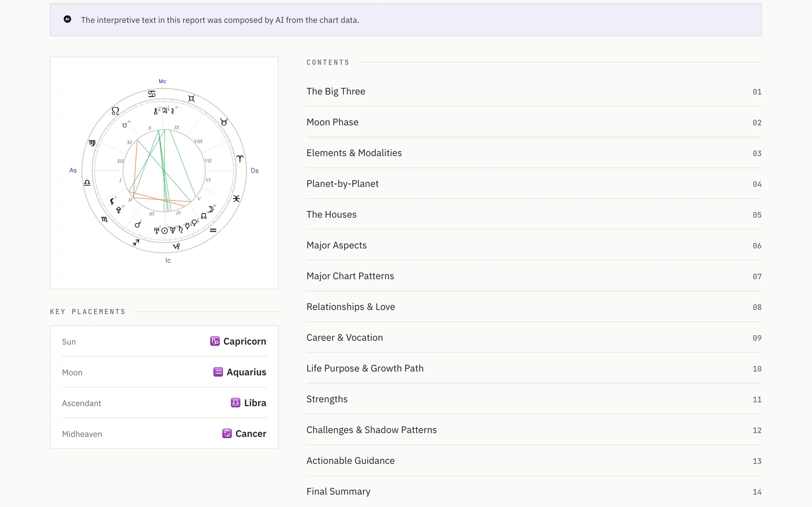812x507 pixels.
Task: Jump to Planet-by-Planet section
Action: (x=534, y=183)
